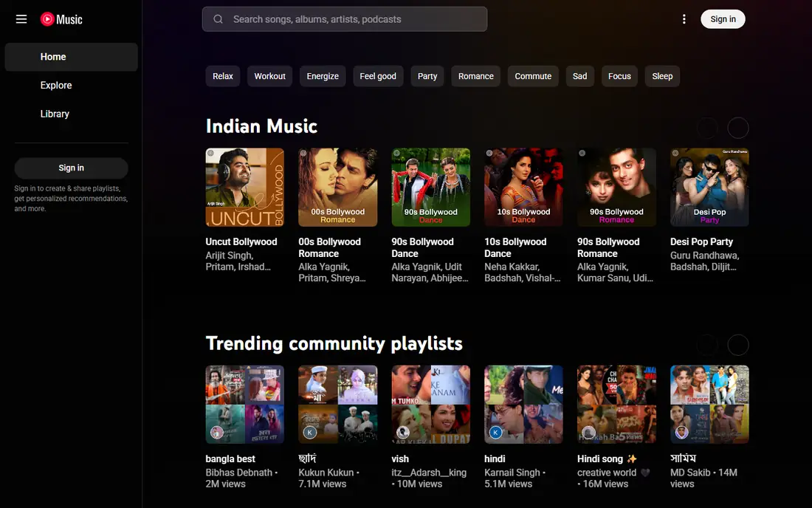Click 10s Bollywood Dance title link
The image size is (812, 508).
coord(515,247)
